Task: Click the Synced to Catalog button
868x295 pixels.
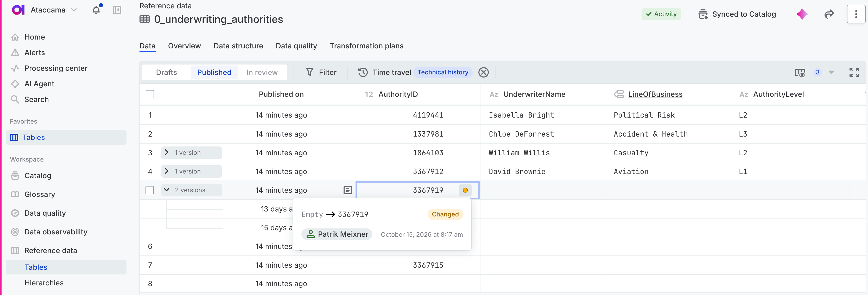Action: point(737,14)
